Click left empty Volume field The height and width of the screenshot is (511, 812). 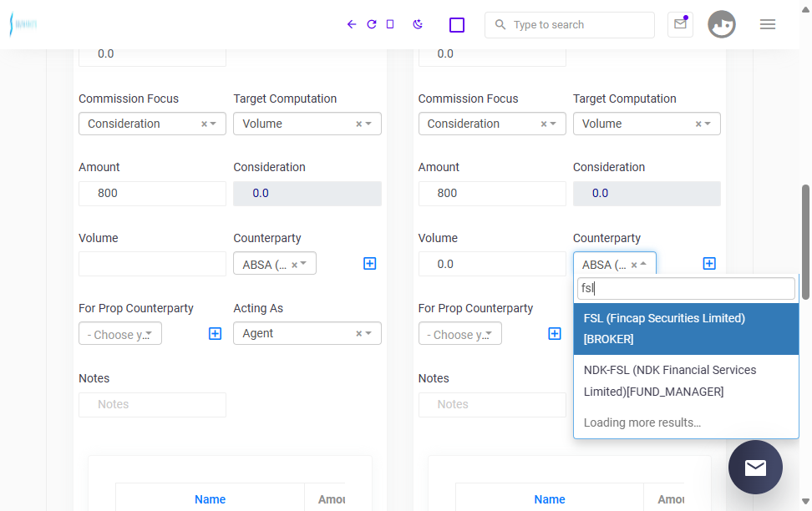click(x=152, y=264)
